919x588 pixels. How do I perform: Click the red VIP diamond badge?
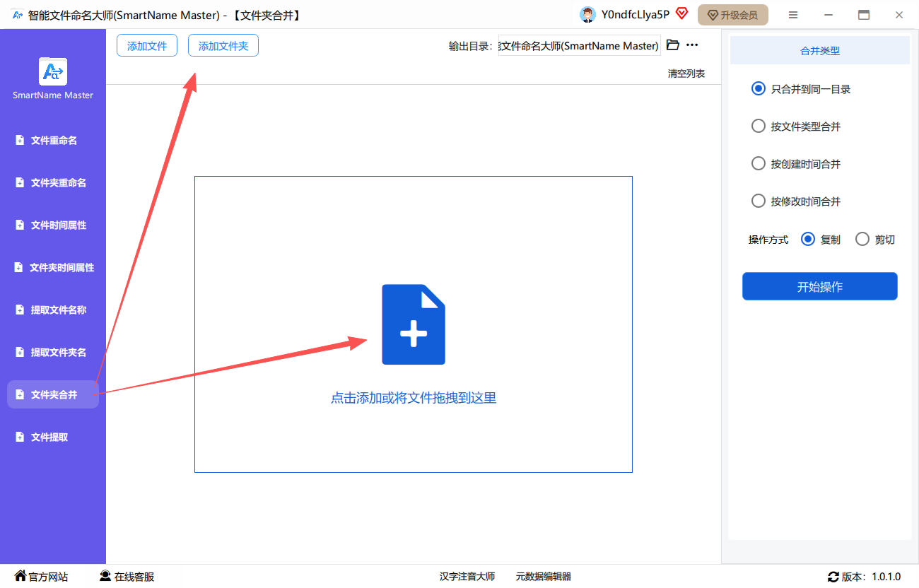tap(681, 13)
